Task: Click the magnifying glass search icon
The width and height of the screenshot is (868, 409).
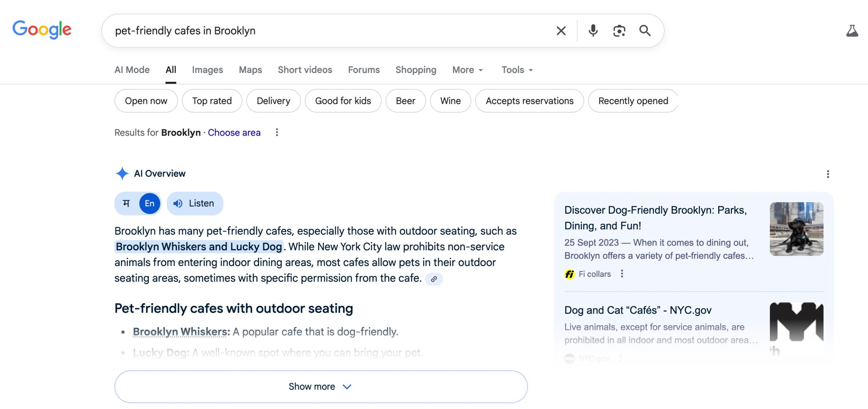Action: pyautogui.click(x=645, y=31)
